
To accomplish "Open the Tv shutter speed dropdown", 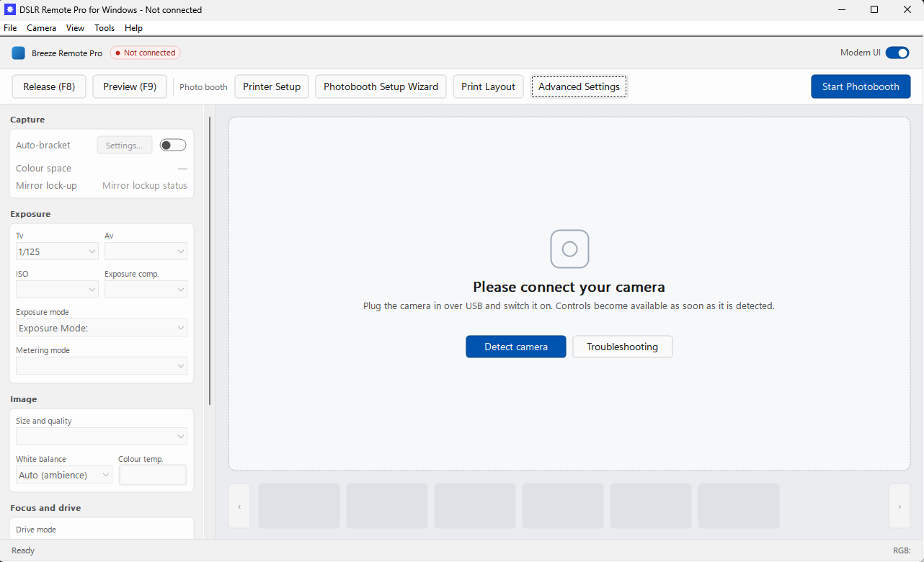I will point(57,251).
